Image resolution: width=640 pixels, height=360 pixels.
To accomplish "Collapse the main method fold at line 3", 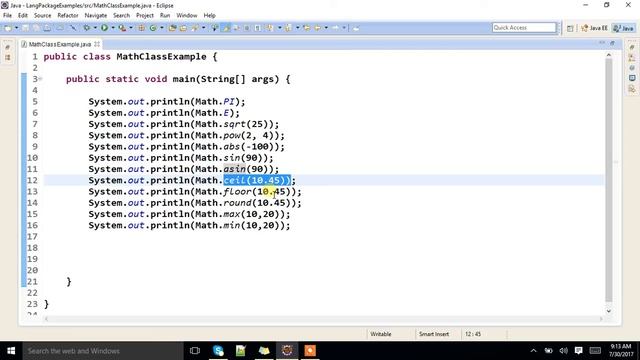I will pyautogui.click(x=40, y=79).
